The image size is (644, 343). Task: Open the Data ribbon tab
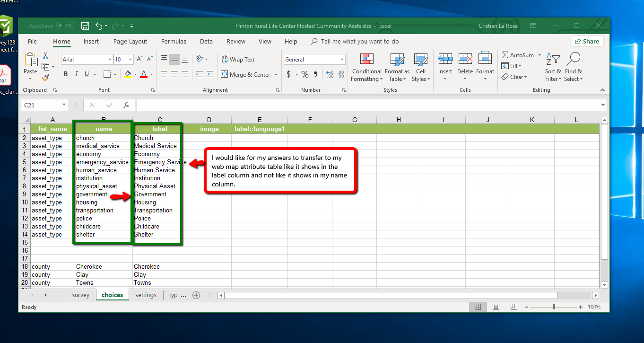206,42
